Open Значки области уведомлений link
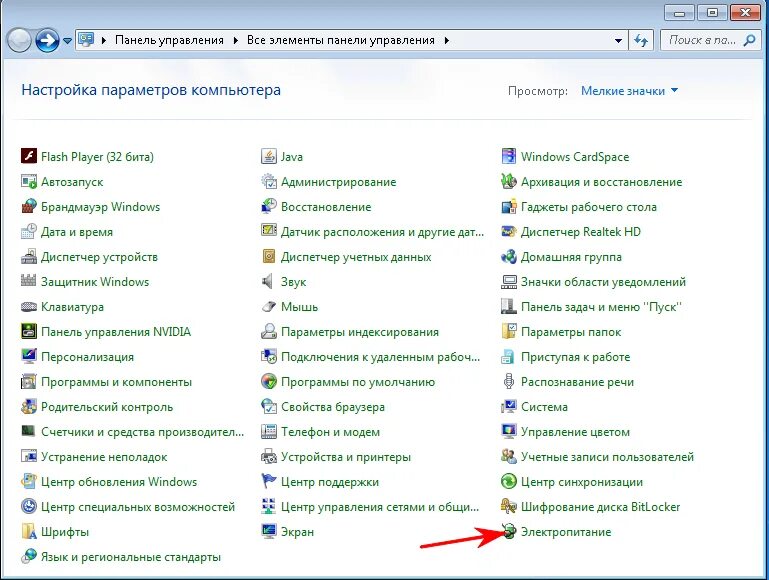 (603, 282)
